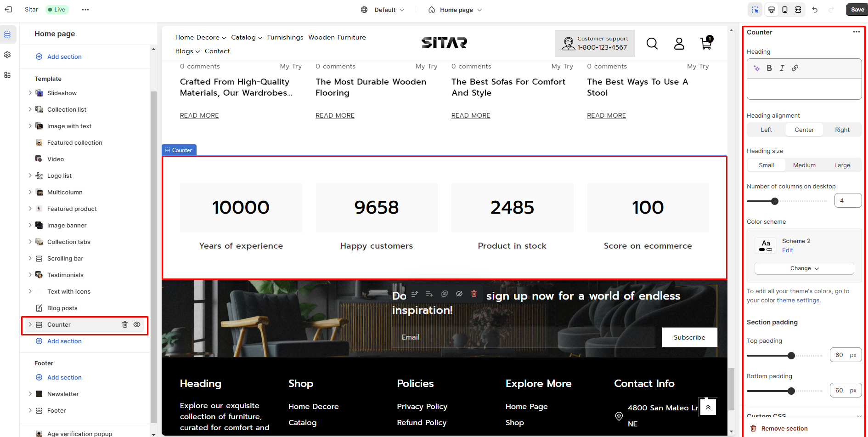Switch to mobile preview icon
This screenshot has height=437, width=868.
coord(785,10)
